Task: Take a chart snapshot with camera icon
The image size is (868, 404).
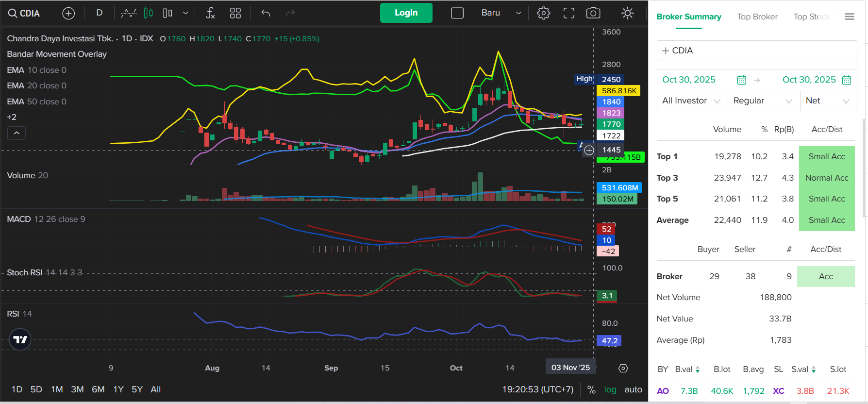Action: click(x=593, y=13)
